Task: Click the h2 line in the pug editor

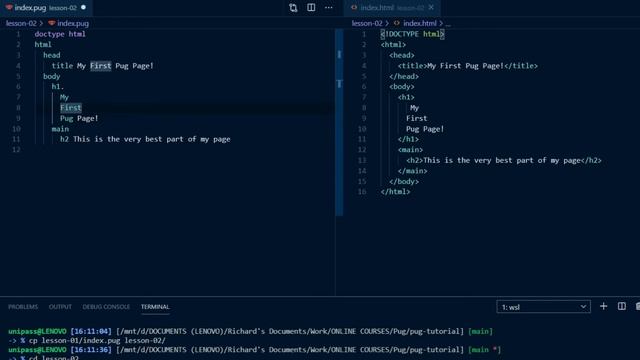Action: click(145, 139)
